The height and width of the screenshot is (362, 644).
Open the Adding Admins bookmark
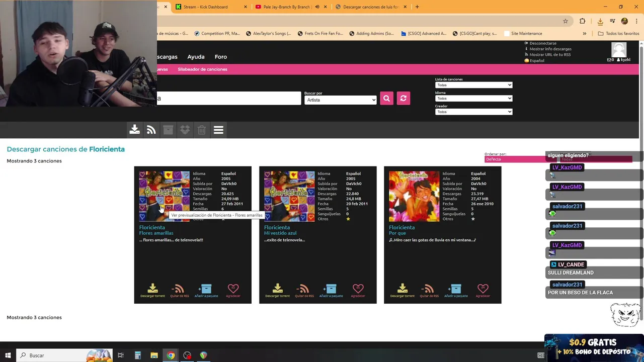(371, 34)
